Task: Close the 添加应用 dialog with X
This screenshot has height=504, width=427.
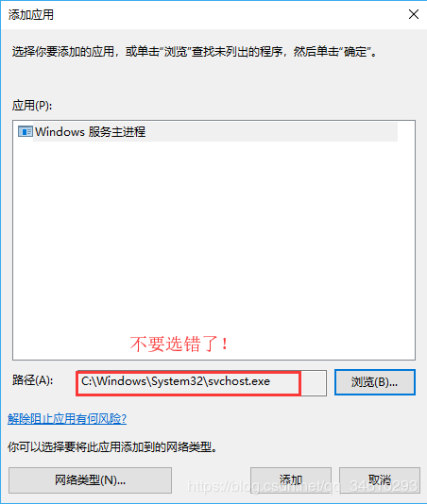Action: click(x=414, y=14)
